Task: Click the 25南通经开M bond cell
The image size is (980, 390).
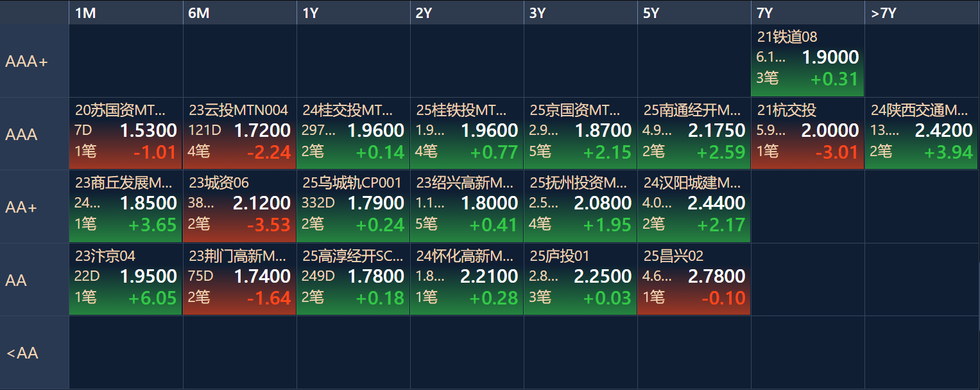Action: [x=694, y=134]
